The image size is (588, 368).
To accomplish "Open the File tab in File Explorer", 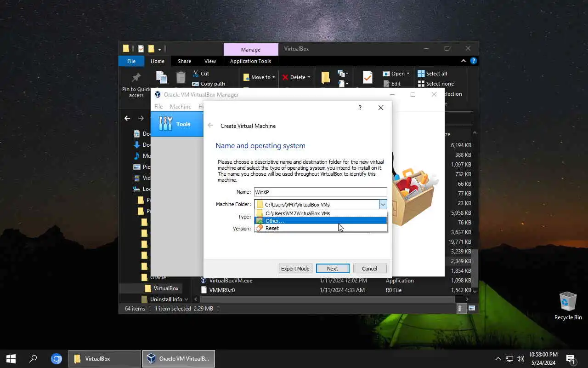I will click(131, 61).
